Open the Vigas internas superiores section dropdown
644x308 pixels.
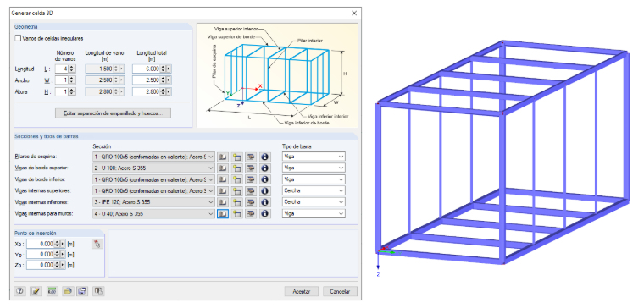click(153, 190)
